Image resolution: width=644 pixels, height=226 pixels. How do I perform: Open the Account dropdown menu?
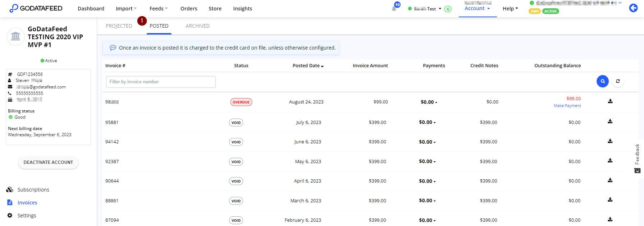click(x=477, y=8)
